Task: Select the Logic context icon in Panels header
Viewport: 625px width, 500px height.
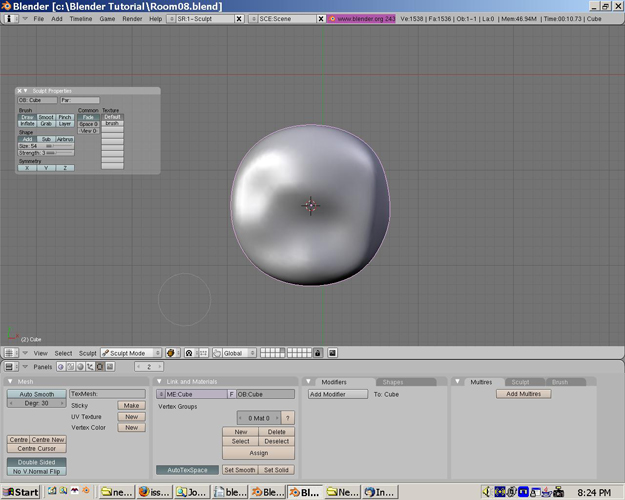Action: 62,367
